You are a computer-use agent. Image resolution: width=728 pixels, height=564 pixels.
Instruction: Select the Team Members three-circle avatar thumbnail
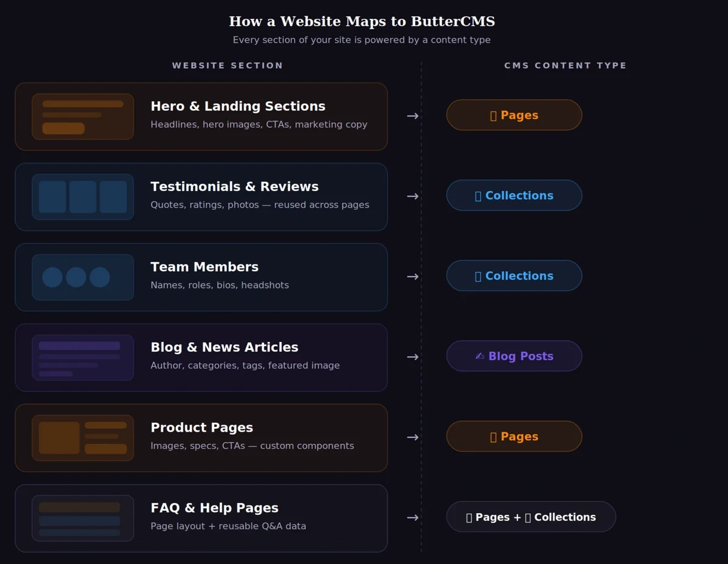pos(83,277)
